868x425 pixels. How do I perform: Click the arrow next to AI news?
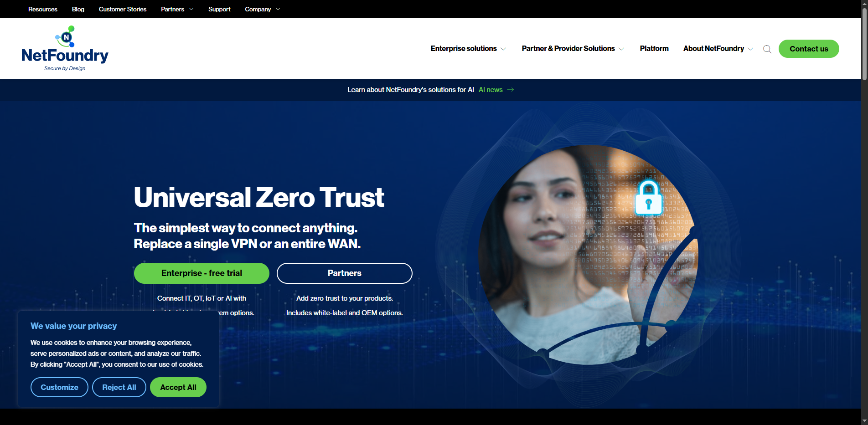(x=511, y=90)
